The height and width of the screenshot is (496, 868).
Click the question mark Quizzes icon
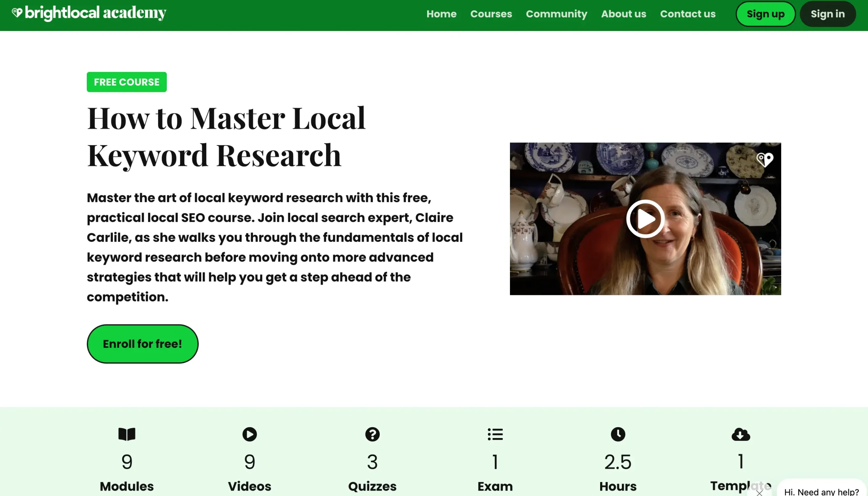[x=372, y=434]
